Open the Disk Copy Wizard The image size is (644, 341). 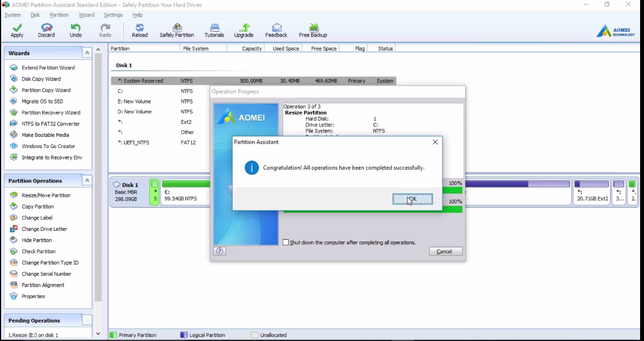(x=41, y=79)
